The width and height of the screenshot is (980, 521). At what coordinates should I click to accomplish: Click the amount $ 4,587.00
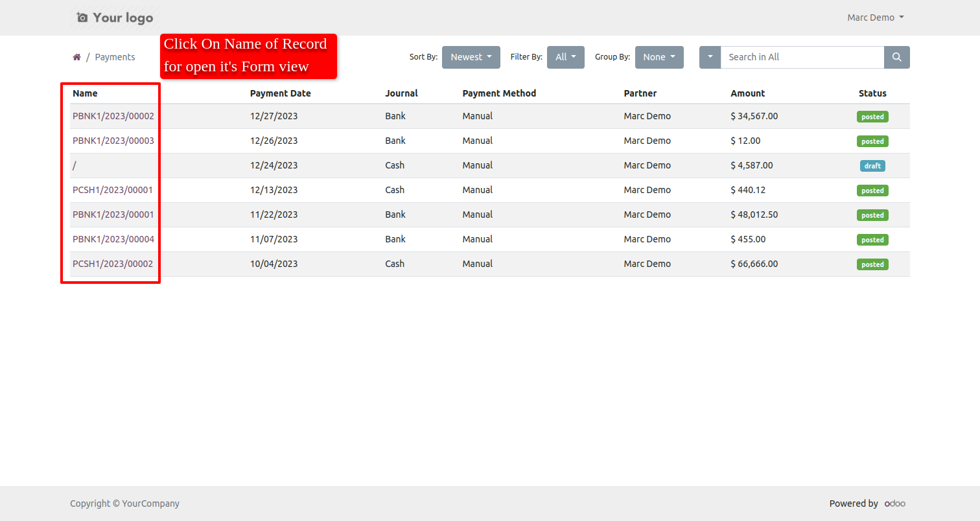pos(752,165)
